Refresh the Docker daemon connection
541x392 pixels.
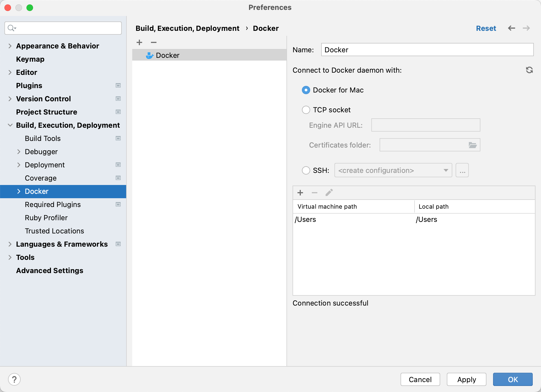529,70
